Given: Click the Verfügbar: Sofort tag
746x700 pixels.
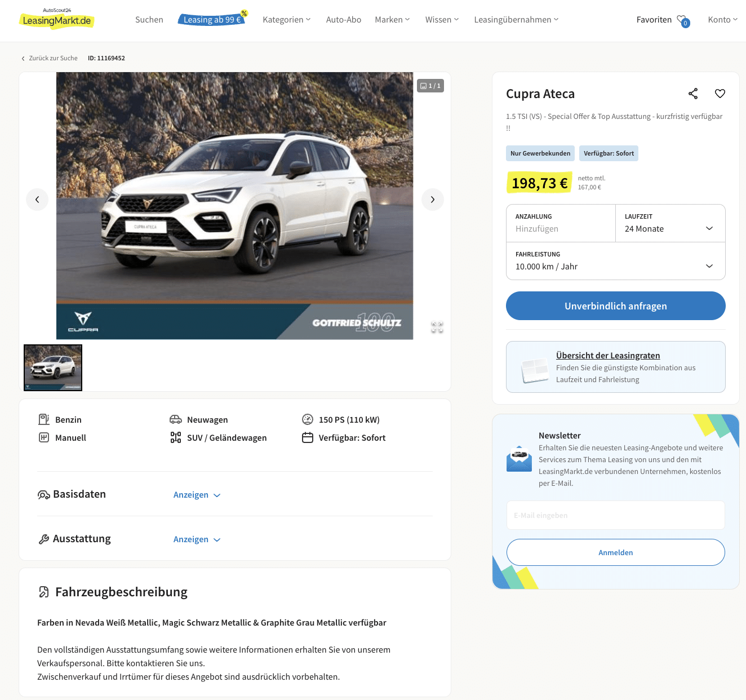Looking at the screenshot, I should point(609,153).
